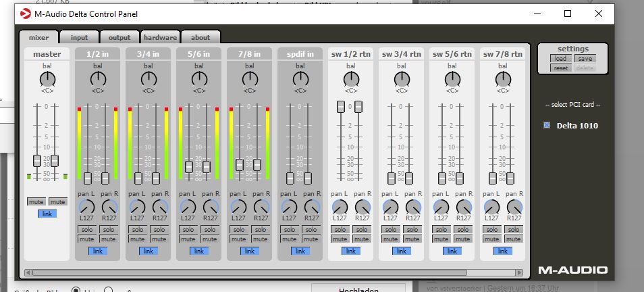Viewport: 644px width, 292px height.
Task: Click the pan R knob on spdif in
Action: point(312,208)
